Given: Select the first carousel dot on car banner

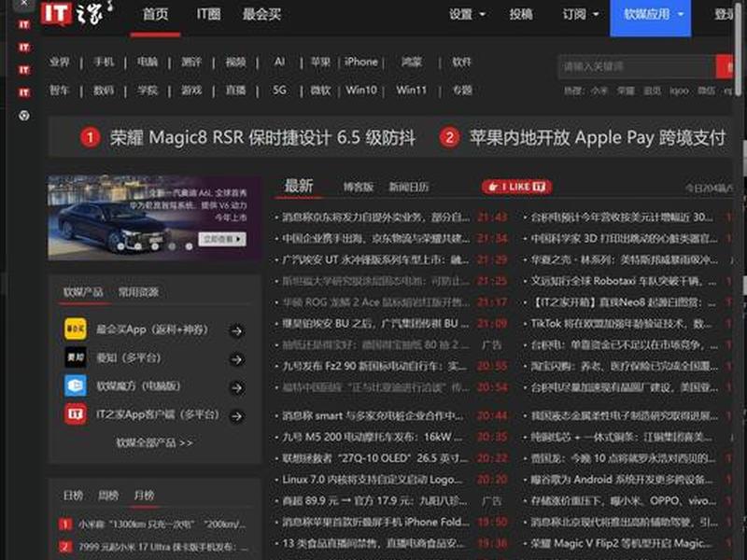Looking at the screenshot, I should click(121, 246).
